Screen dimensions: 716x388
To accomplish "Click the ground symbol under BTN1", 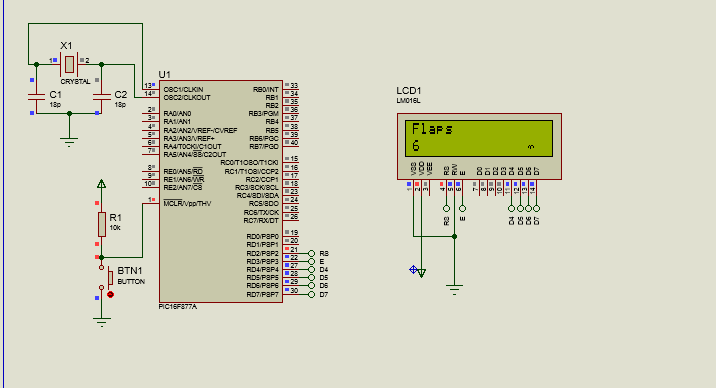I will [101, 322].
